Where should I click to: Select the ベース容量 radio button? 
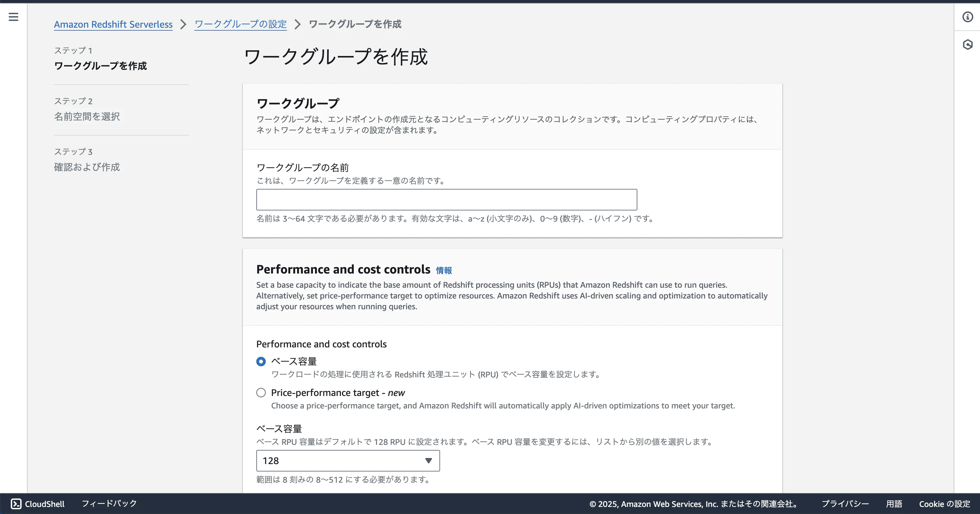(x=261, y=362)
